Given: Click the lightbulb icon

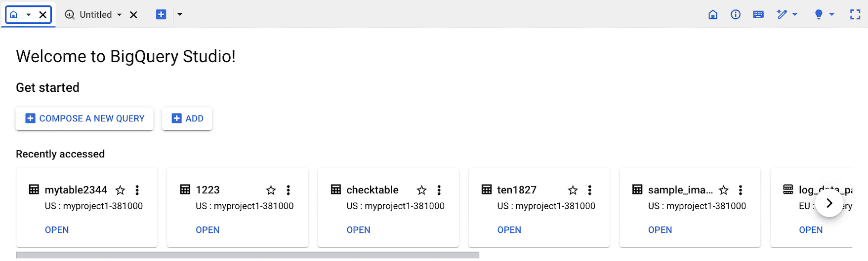Looking at the screenshot, I should [x=819, y=15].
